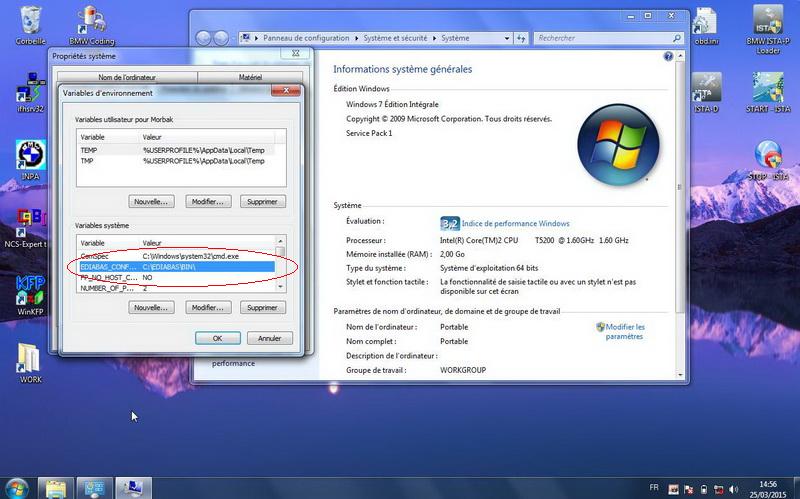The image size is (800, 499).
Task: Select the ComSpec system variable row
Action: coord(176,256)
